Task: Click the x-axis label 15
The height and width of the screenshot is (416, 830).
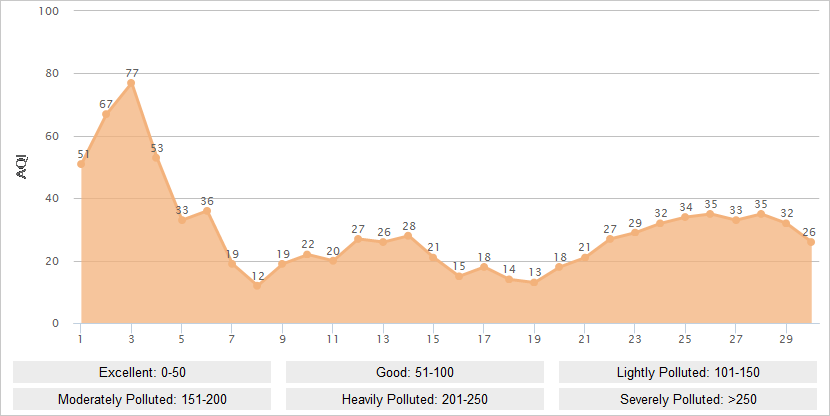Action: 433,339
